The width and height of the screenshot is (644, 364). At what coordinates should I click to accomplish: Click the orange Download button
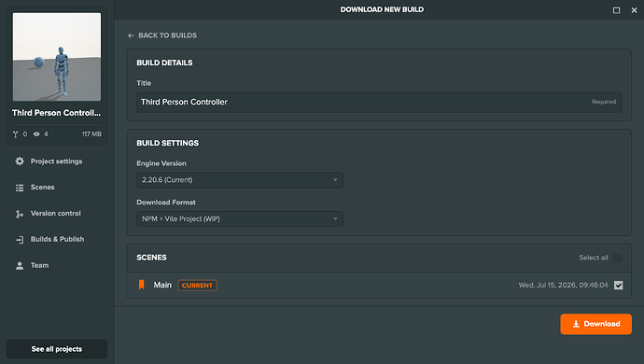point(595,324)
